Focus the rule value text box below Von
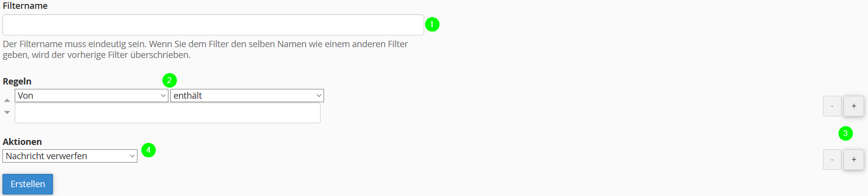The height and width of the screenshot is (196, 868). click(167, 113)
